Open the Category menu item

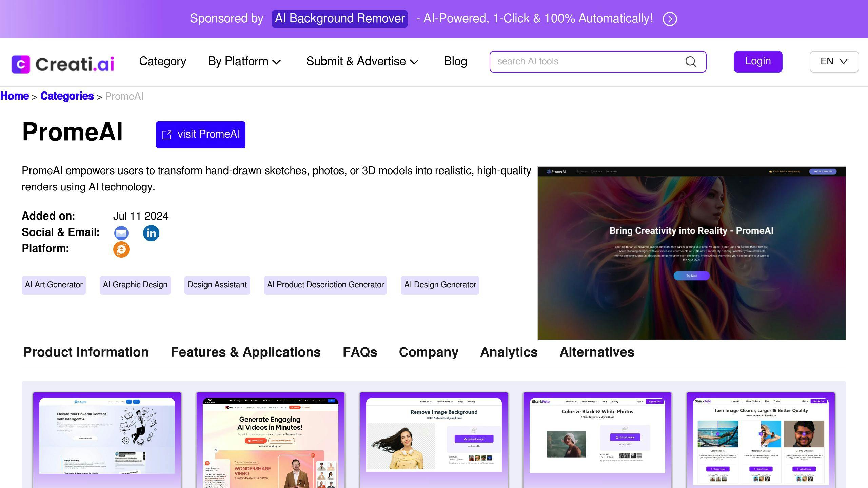(162, 61)
